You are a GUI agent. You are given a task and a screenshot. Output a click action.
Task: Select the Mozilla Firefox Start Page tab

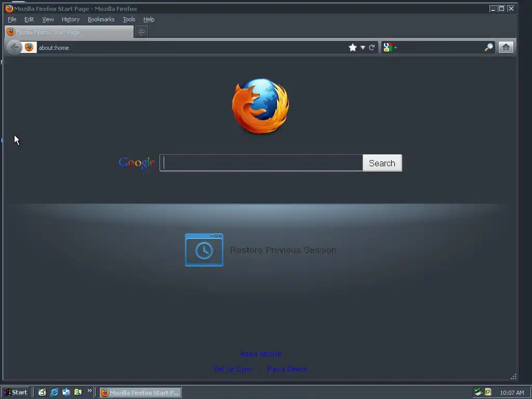click(69, 32)
